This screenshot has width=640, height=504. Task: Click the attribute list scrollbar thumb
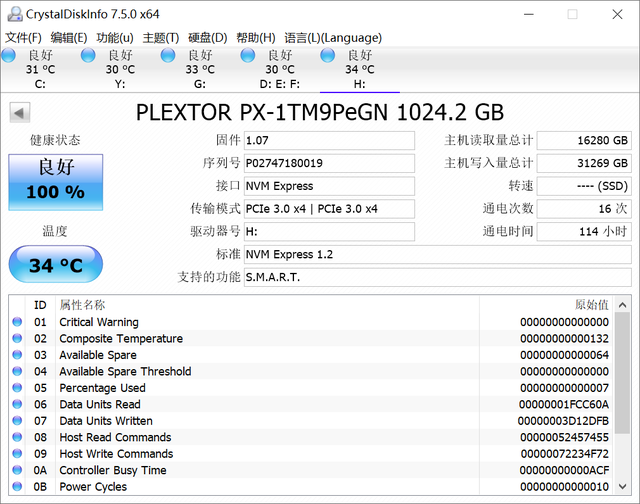[x=622, y=373]
